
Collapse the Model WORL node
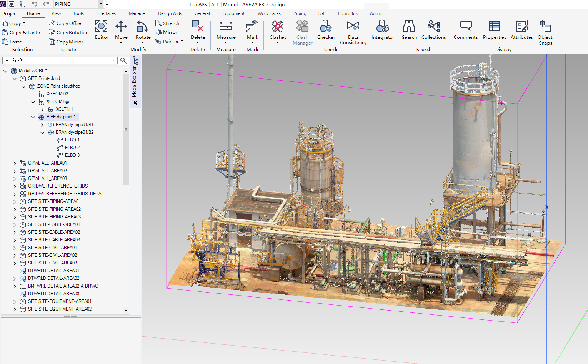coord(5,71)
